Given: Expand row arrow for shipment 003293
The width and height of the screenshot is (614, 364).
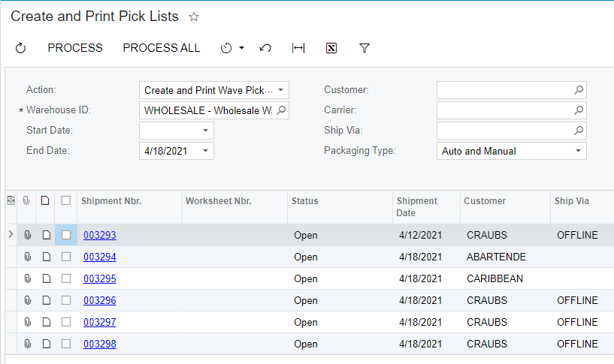Looking at the screenshot, I should pos(11,234).
